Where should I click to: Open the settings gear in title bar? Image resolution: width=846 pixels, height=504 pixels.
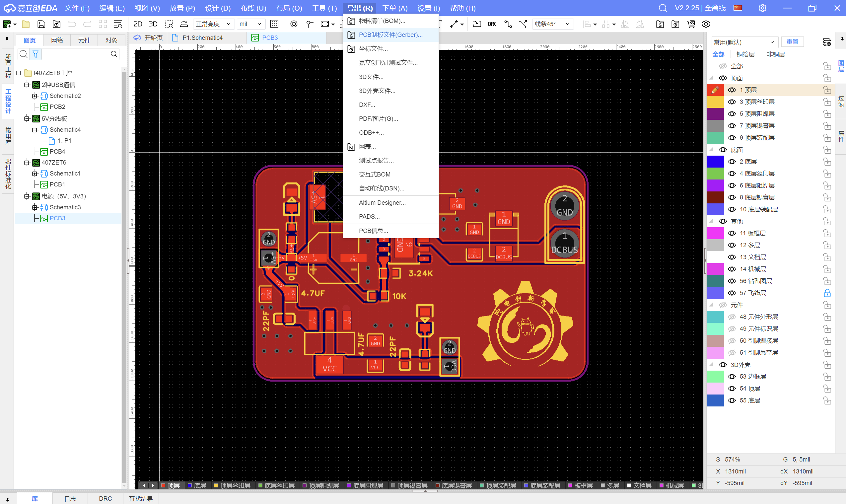point(762,8)
